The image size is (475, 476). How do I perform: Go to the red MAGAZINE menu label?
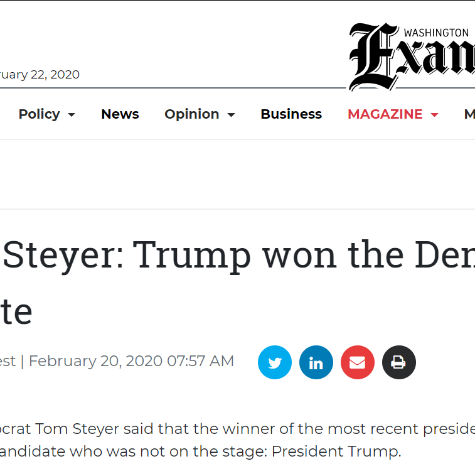coord(385,114)
